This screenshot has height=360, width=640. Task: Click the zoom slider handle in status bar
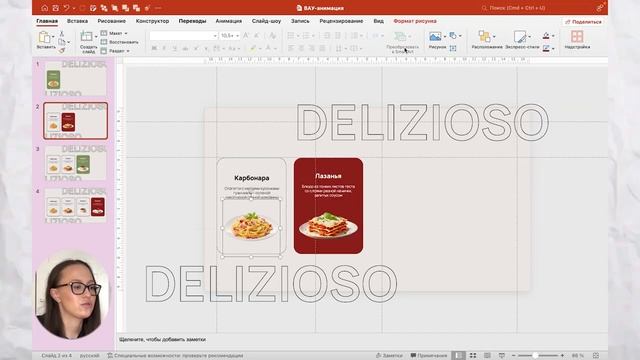pyautogui.click(x=535, y=356)
